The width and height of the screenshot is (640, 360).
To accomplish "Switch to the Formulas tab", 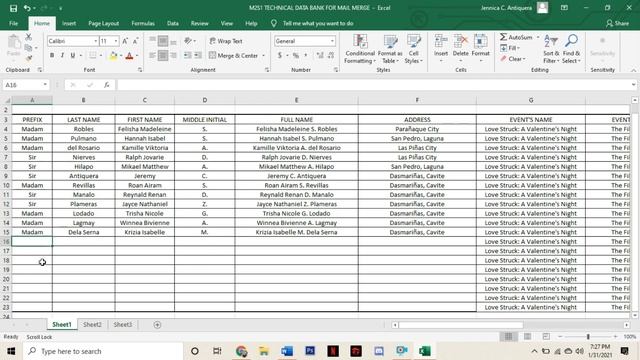I will point(143,23).
